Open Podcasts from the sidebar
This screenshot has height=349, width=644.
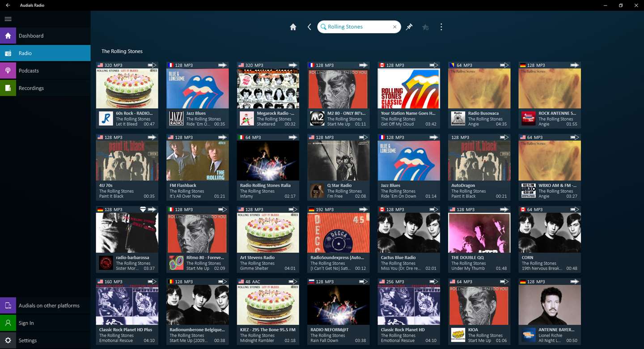point(45,71)
